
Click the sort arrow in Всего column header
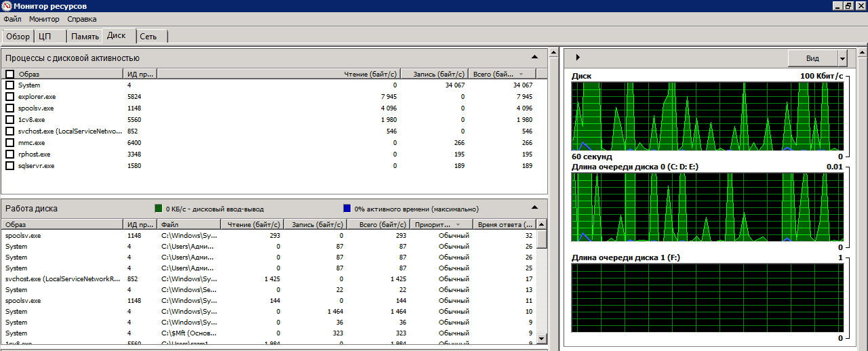(x=521, y=74)
